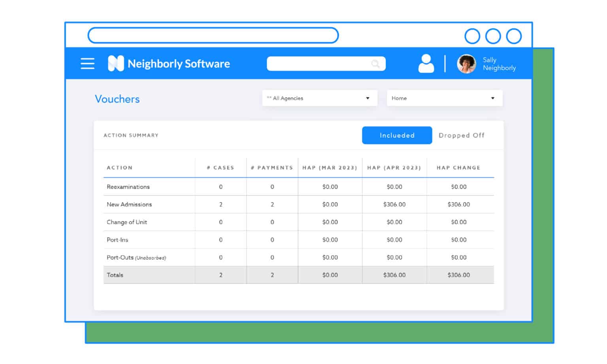Open the user account silhouette icon
This screenshot has width=607, height=364.
(426, 64)
